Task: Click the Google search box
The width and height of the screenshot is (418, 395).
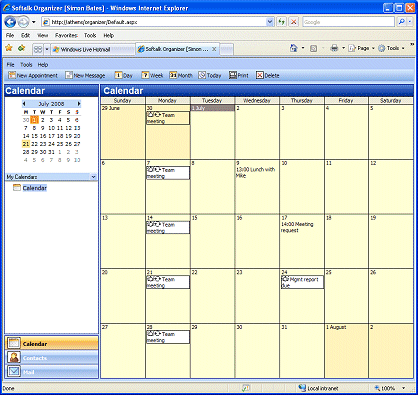Action: [x=348, y=22]
